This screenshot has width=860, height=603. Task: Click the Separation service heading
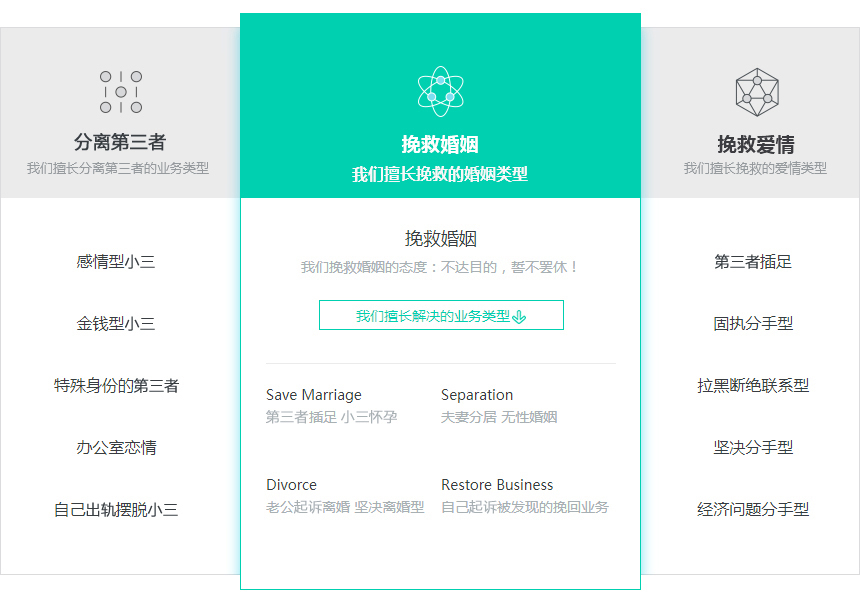(477, 395)
